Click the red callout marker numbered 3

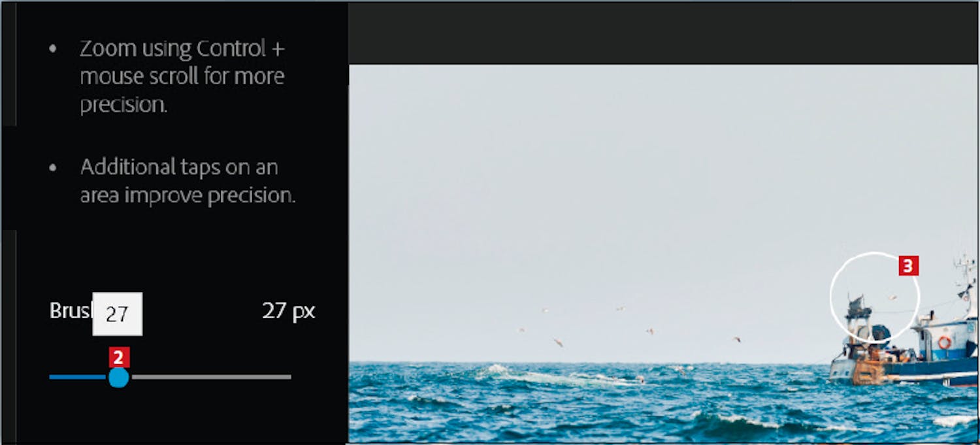coord(909,266)
